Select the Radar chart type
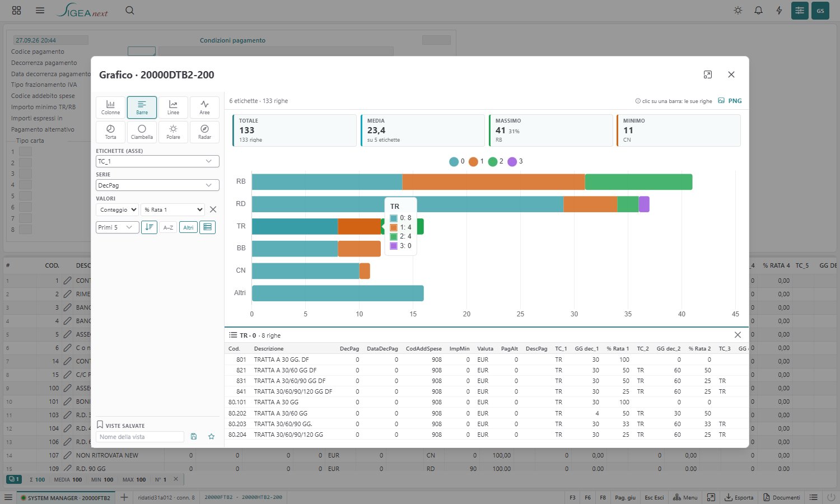This screenshot has height=504, width=840. click(x=204, y=132)
